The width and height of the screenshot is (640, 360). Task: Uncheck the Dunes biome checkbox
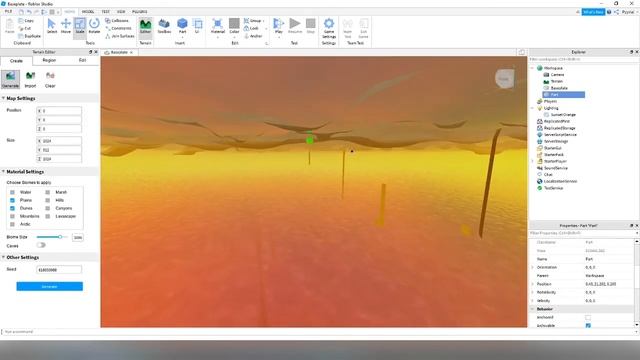[x=12, y=208]
